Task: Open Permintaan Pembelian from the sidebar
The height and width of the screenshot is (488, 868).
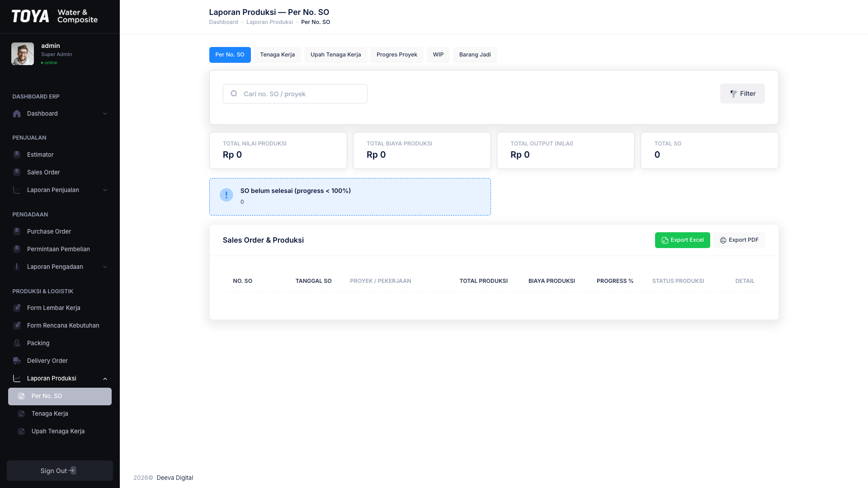Action: click(60, 249)
